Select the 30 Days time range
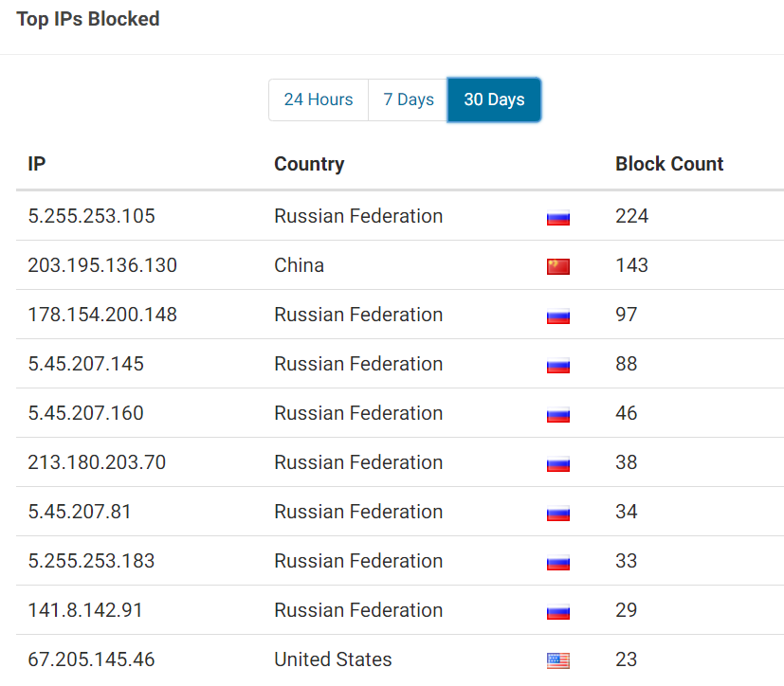 pyautogui.click(x=494, y=99)
